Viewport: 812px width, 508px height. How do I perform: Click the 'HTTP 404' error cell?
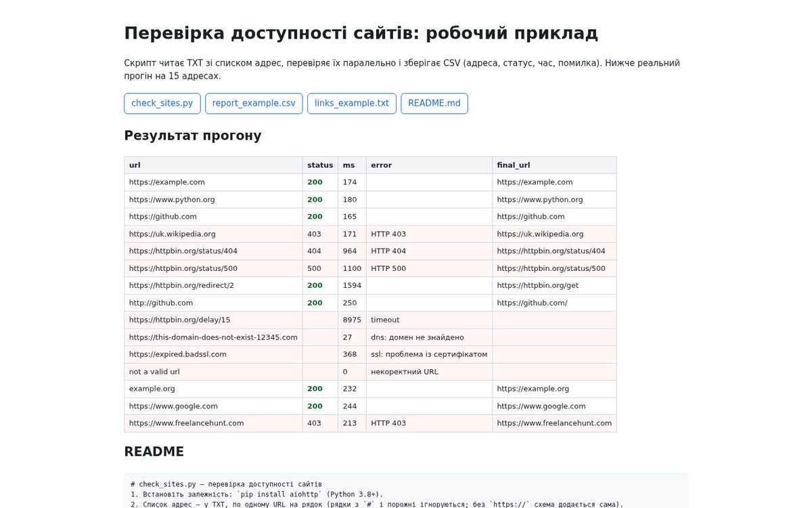pyautogui.click(x=429, y=251)
